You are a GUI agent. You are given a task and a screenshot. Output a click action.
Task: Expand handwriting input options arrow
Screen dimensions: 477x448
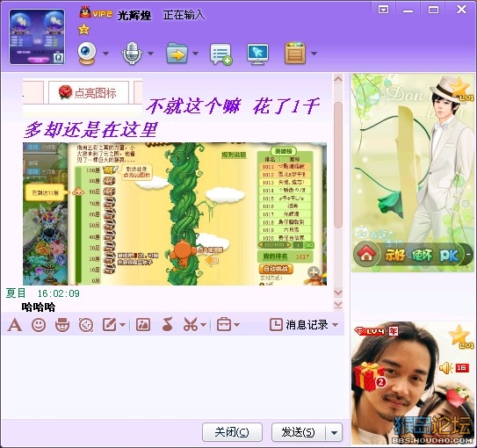(123, 325)
